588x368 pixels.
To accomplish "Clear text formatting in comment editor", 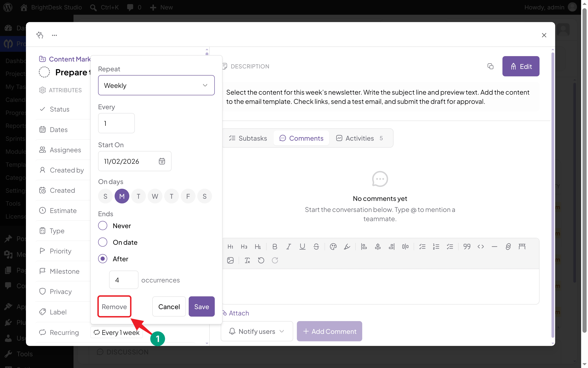I will pyautogui.click(x=247, y=260).
